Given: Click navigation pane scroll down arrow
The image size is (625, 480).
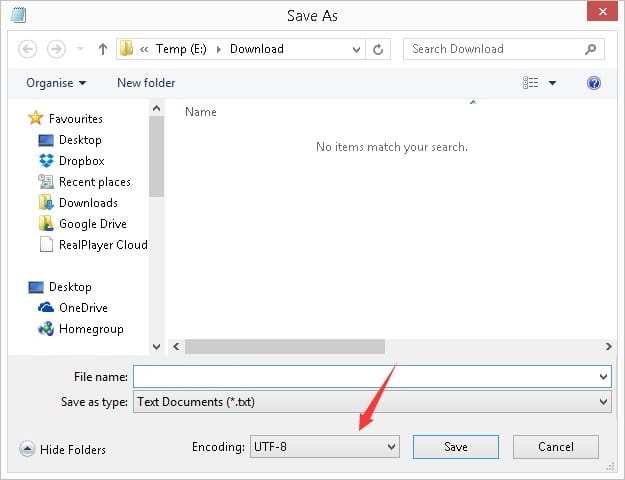Looking at the screenshot, I should [156, 347].
